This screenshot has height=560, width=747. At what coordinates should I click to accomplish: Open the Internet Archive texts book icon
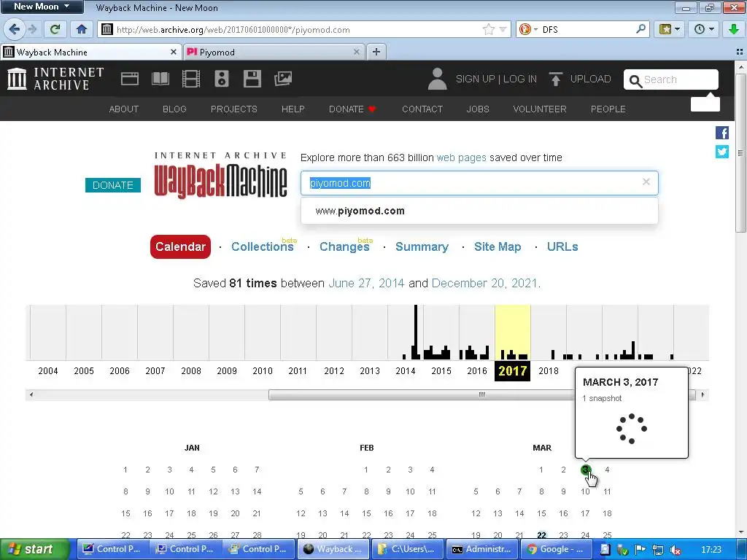(x=160, y=79)
